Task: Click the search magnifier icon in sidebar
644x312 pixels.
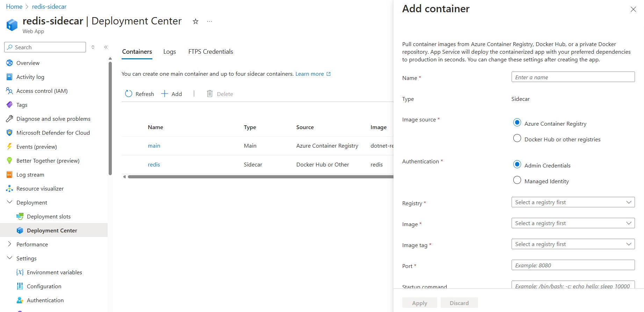Action: point(10,47)
